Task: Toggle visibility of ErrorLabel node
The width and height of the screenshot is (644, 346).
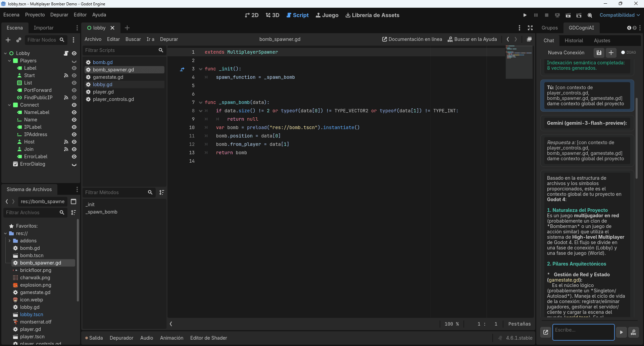Action: point(74,157)
